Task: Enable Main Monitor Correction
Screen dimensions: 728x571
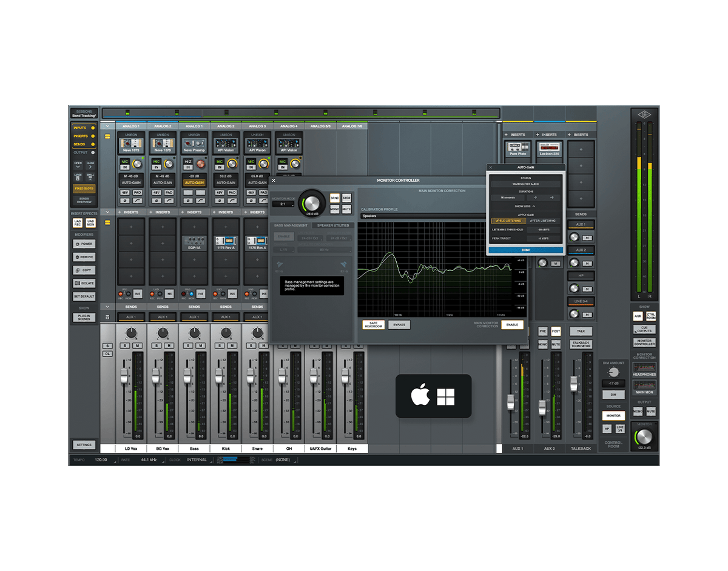Action: (511, 324)
